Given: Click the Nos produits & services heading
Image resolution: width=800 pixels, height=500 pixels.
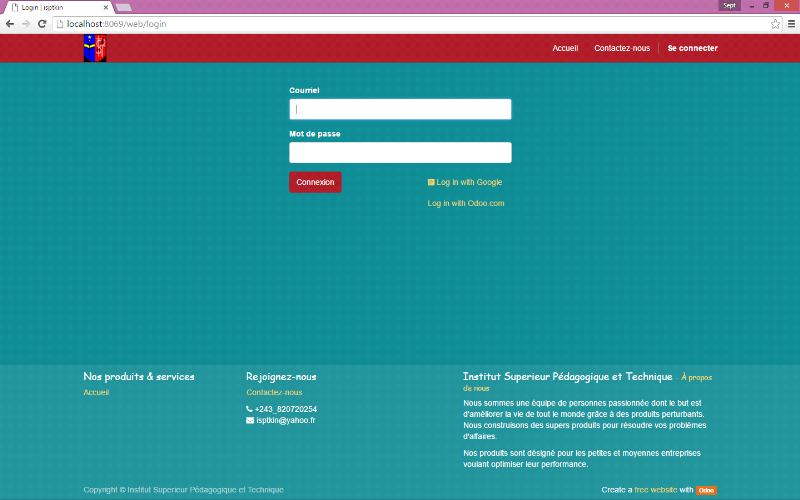Looking at the screenshot, I should coord(139,377).
